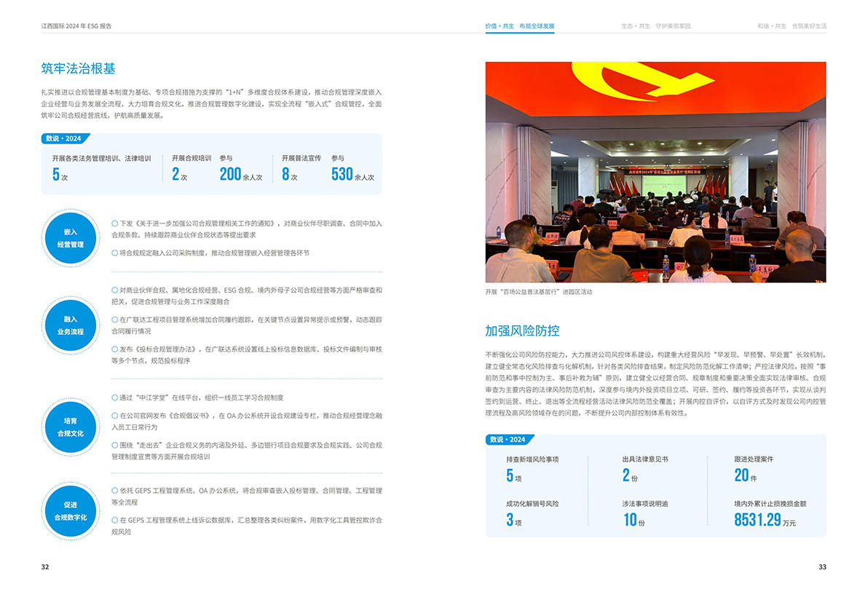Image resolution: width=868 pixels, height=589 pixels.
Task: Click the bullet circle beside 通过"中江学堂"在线平台
Action: pos(114,398)
